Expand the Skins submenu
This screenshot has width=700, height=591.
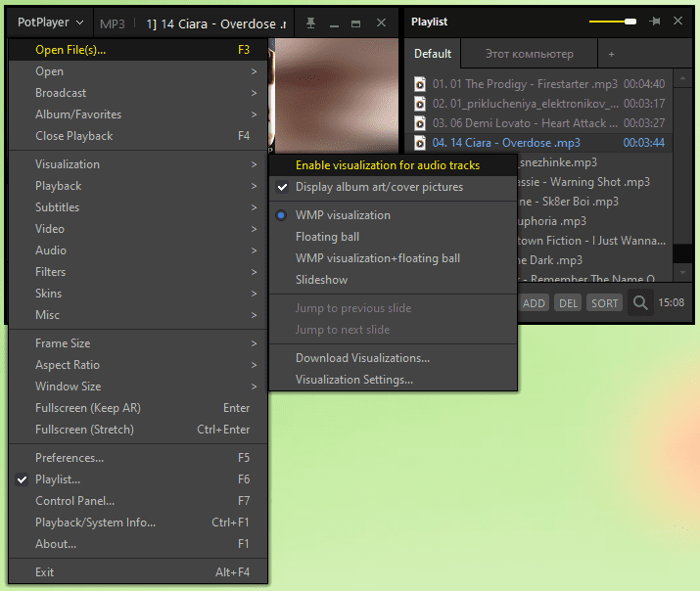click(x=138, y=293)
